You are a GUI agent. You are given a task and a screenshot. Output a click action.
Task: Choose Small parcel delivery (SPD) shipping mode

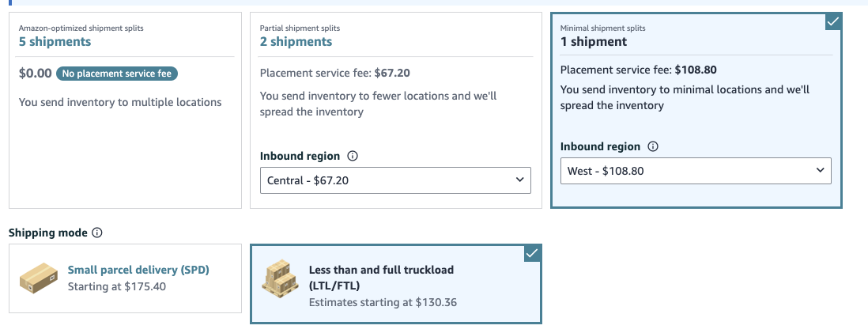[125, 278]
